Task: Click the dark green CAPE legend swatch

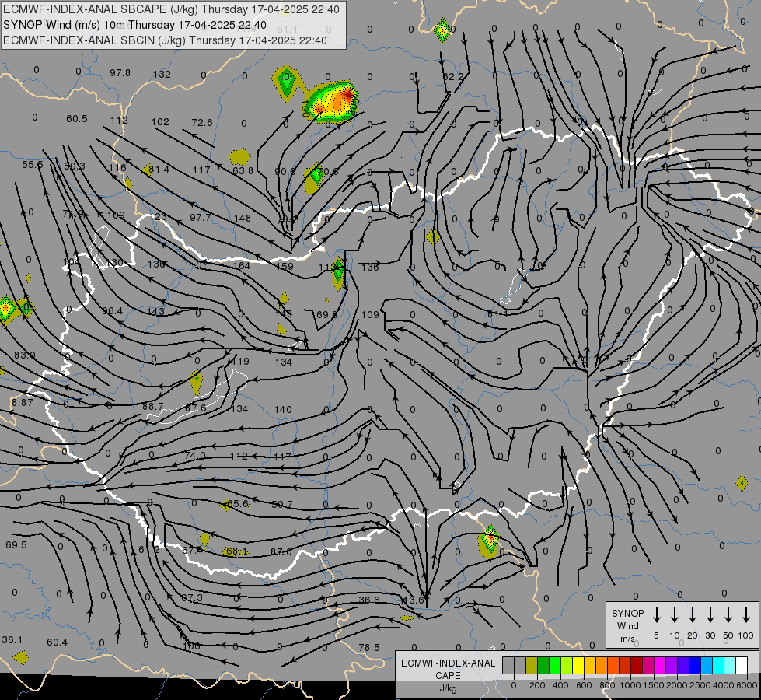Action: point(543,666)
